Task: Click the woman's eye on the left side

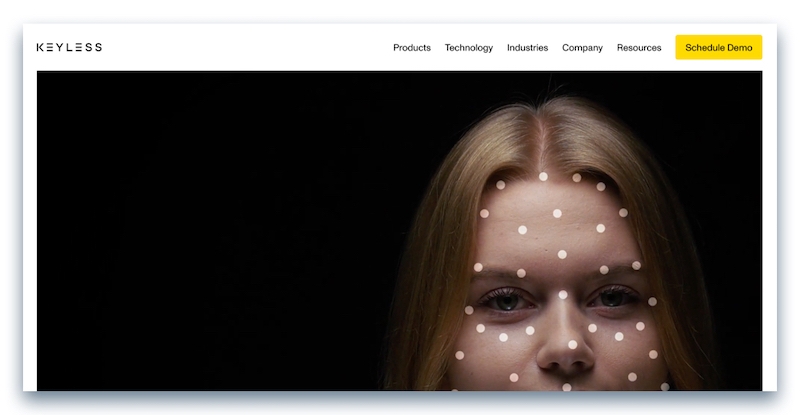Action: pyautogui.click(x=507, y=298)
